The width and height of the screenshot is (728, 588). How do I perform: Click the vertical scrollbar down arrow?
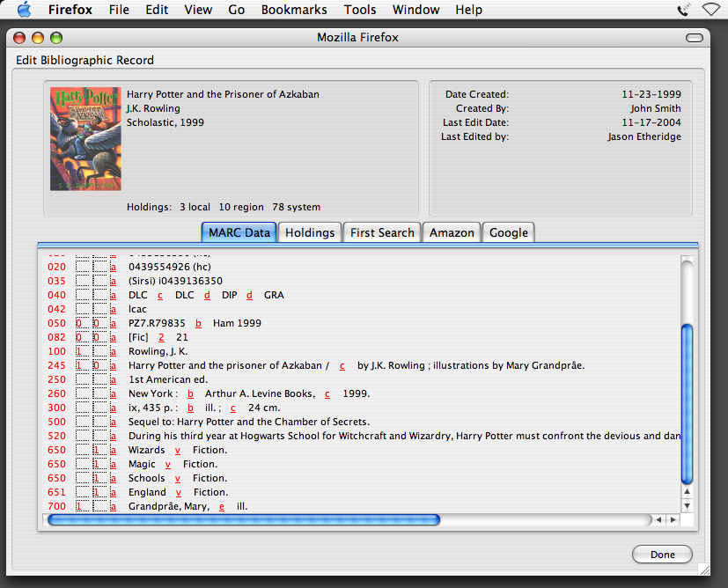pyautogui.click(x=687, y=506)
